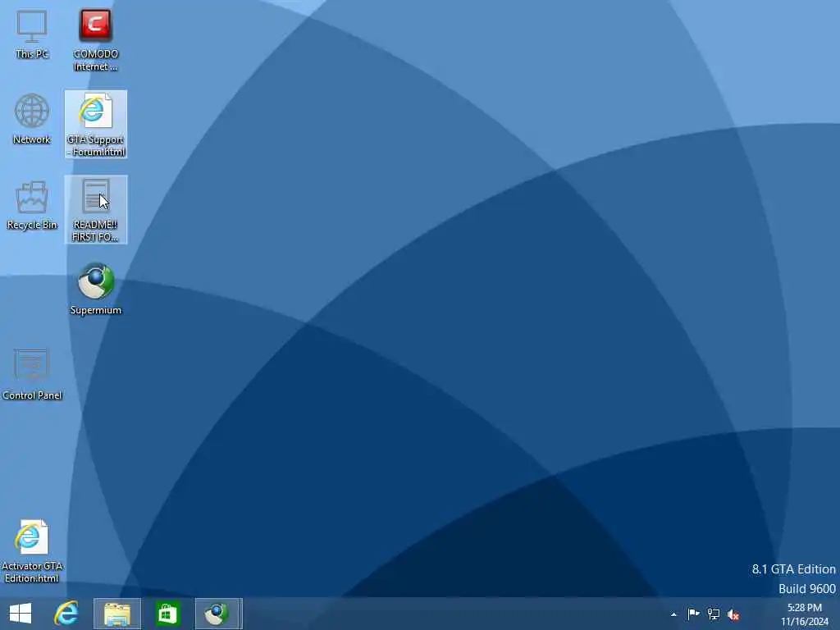Select GTA Support Forum.html file icon
The image size is (840, 630).
96,125
